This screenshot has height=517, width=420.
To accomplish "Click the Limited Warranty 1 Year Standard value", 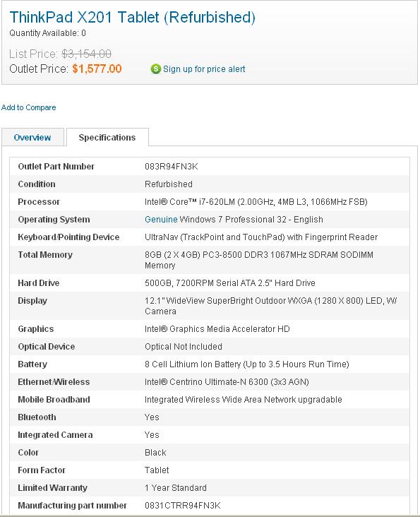I will tap(176, 488).
